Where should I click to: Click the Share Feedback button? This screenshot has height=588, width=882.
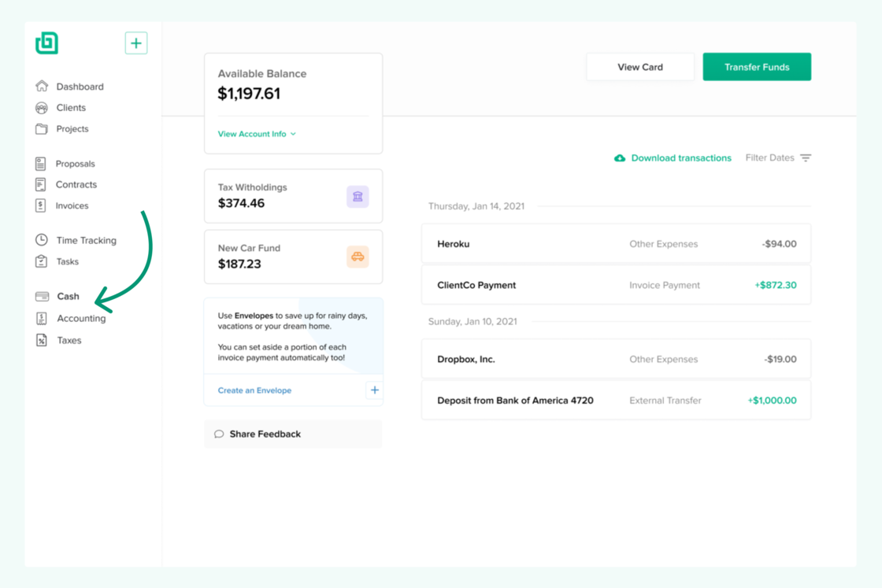(x=293, y=434)
